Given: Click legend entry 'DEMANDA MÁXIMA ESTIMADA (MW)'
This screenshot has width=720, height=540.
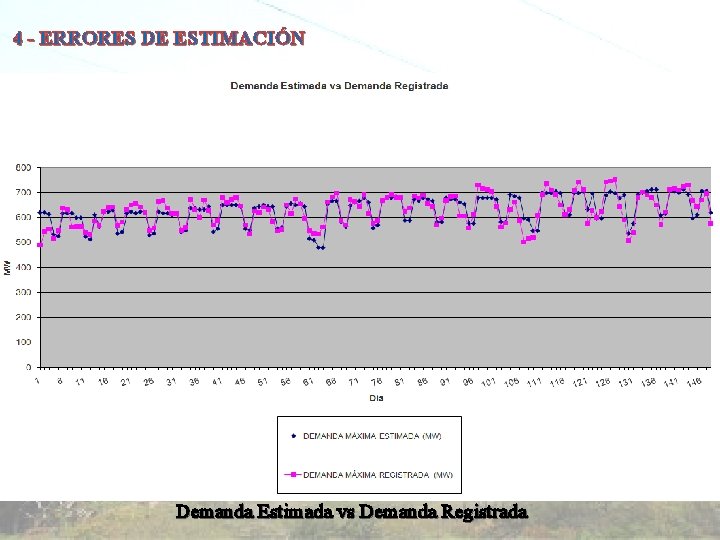Looking at the screenshot, I should tap(372, 436).
